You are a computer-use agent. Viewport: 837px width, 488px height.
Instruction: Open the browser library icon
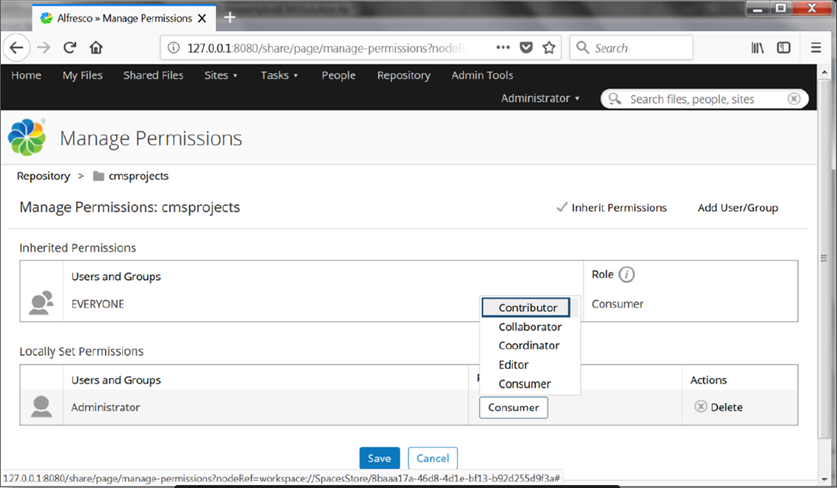pyautogui.click(x=758, y=47)
